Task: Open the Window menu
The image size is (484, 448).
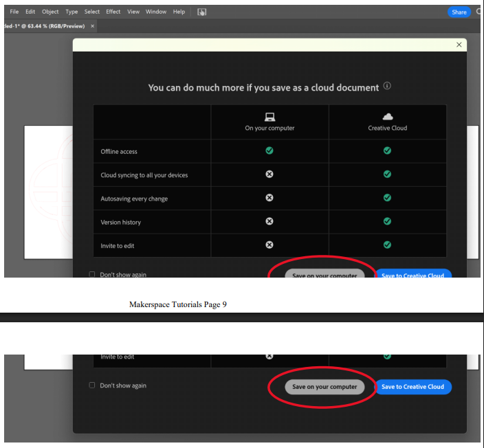Action: tap(155, 12)
